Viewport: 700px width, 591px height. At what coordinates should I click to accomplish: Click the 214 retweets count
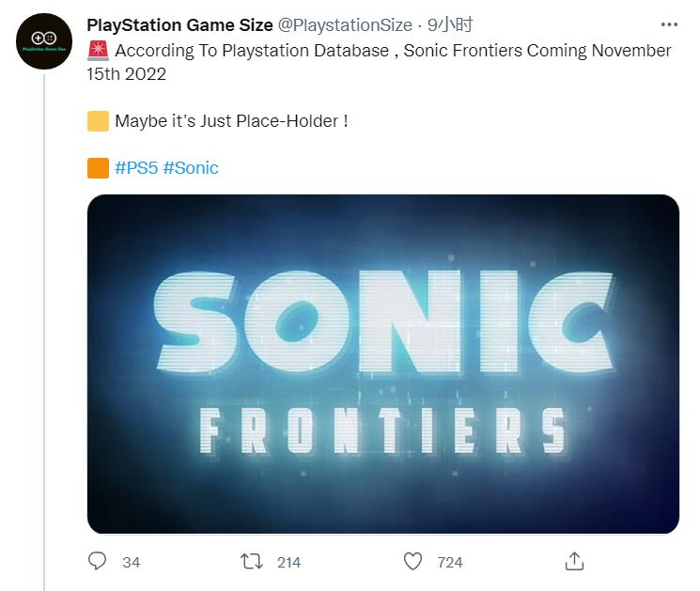tap(288, 562)
